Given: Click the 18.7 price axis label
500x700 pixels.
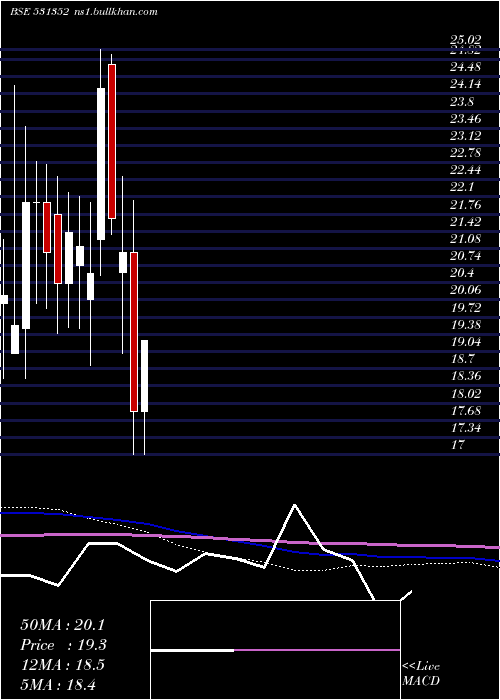Looking at the screenshot, I should tap(462, 359).
